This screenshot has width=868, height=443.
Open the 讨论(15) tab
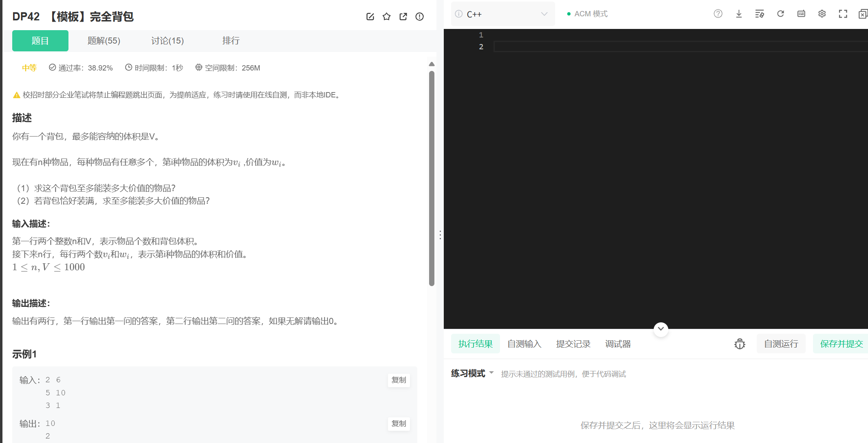click(167, 41)
